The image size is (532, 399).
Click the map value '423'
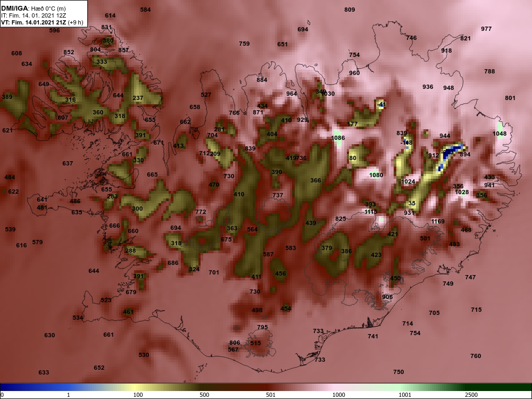coord(376,255)
